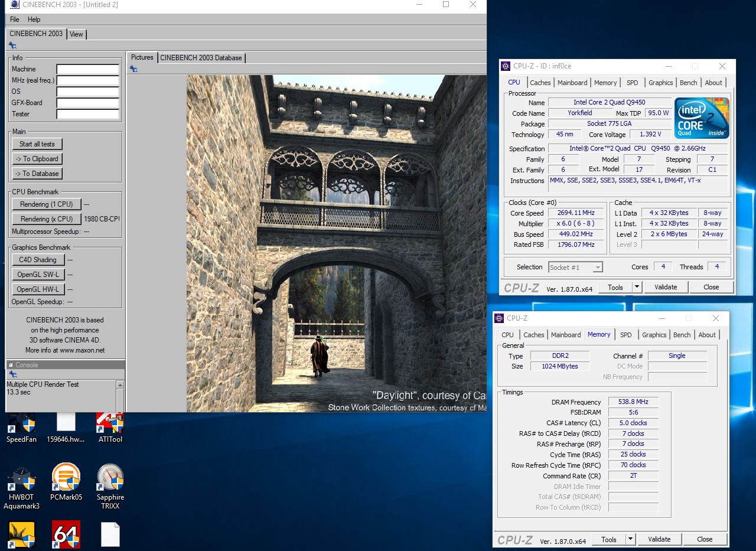The image size is (756, 551).
Task: Click the Core Speed value 2694.11 MHz
Action: click(x=576, y=213)
